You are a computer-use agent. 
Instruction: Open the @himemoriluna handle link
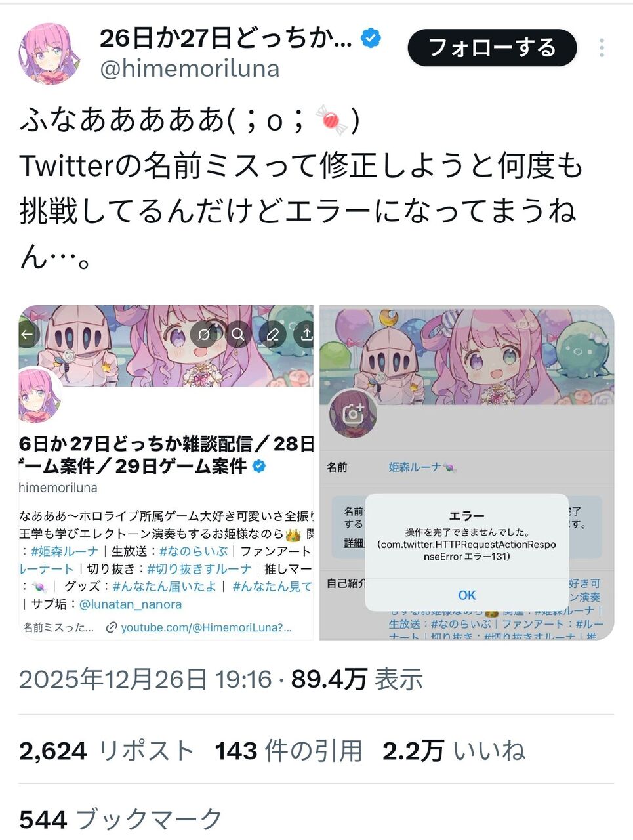click(190, 68)
